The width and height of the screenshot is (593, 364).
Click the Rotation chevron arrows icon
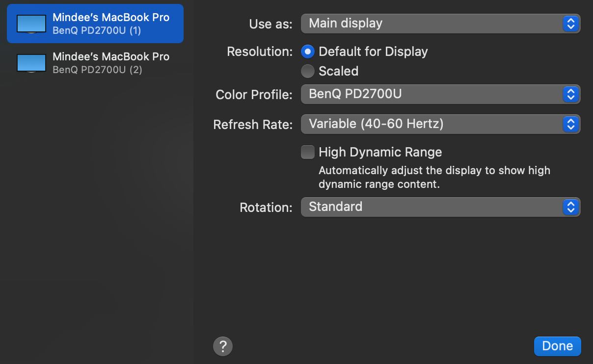(570, 207)
